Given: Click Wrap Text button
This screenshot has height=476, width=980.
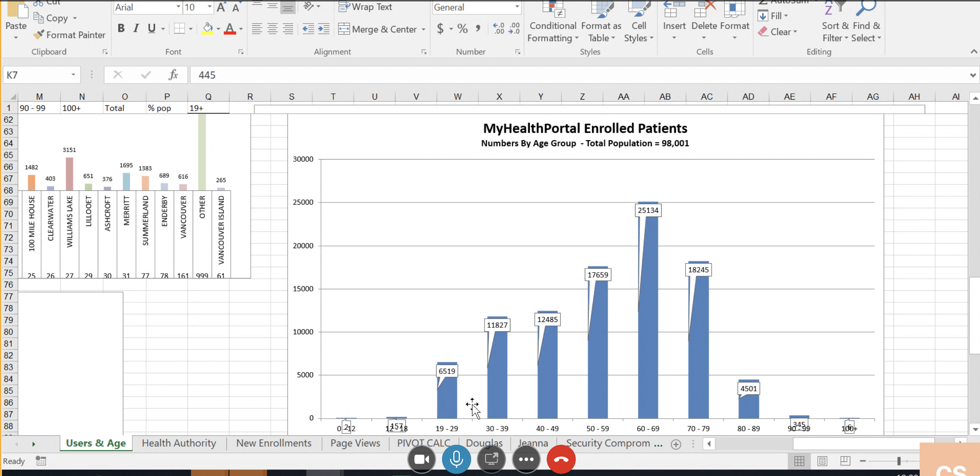Looking at the screenshot, I should [x=366, y=7].
